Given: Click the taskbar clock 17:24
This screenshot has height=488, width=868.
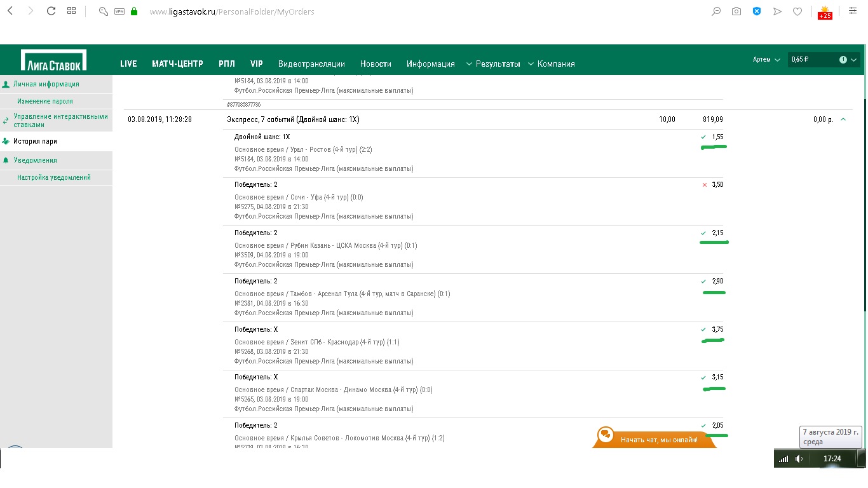Looking at the screenshot, I should [x=832, y=458].
